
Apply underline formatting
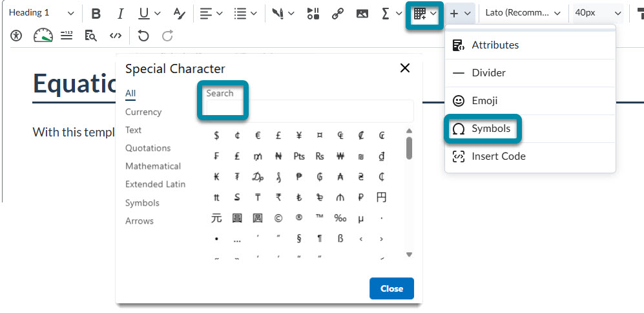[x=144, y=14]
